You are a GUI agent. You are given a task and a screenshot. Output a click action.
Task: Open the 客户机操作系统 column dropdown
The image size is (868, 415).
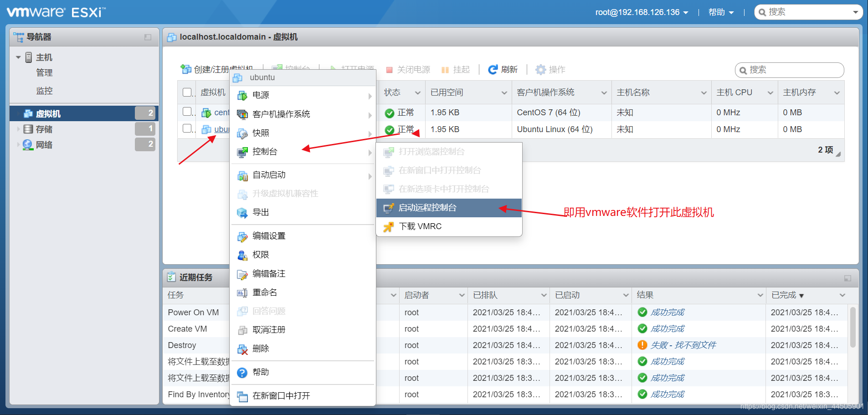[x=604, y=93]
